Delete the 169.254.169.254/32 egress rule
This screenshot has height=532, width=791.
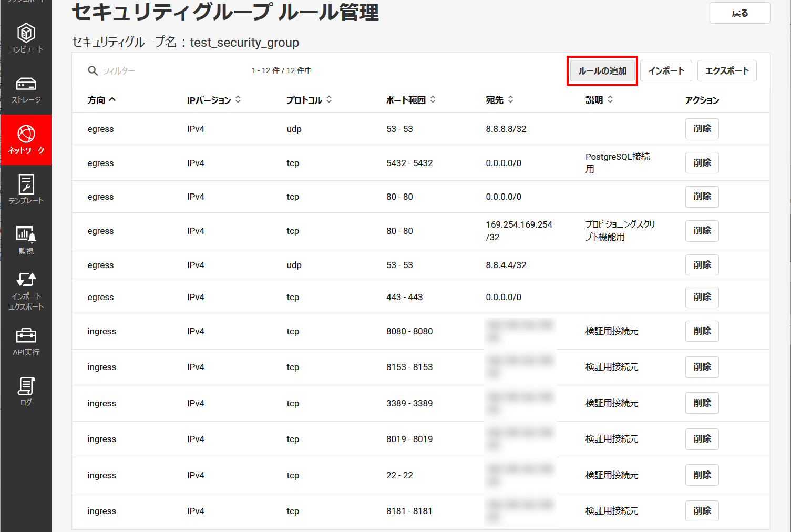(x=702, y=231)
